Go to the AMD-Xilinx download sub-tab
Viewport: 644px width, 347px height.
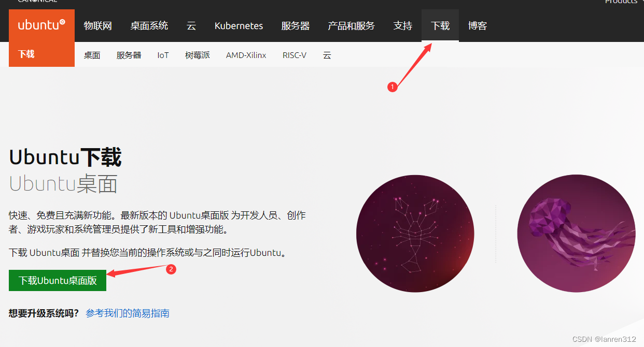coord(246,55)
